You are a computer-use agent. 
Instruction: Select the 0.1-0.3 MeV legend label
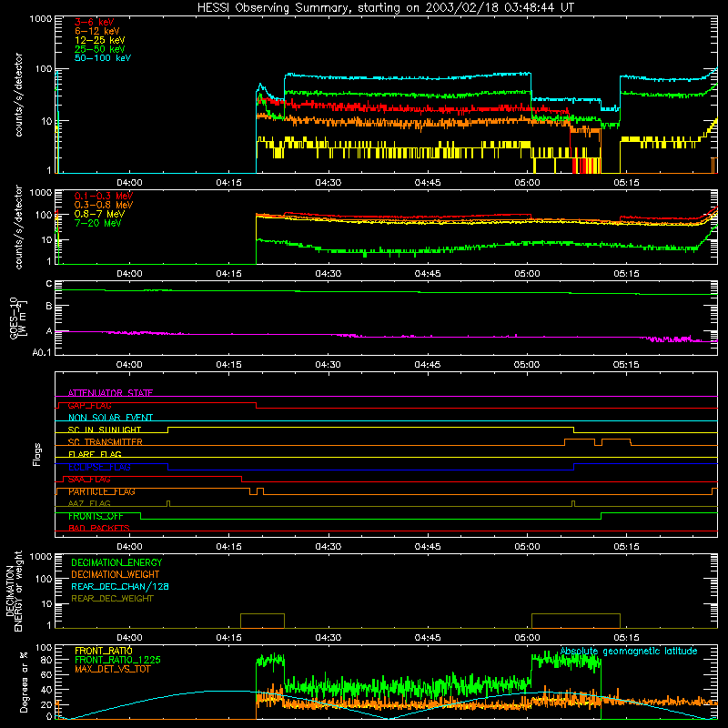pos(104,197)
